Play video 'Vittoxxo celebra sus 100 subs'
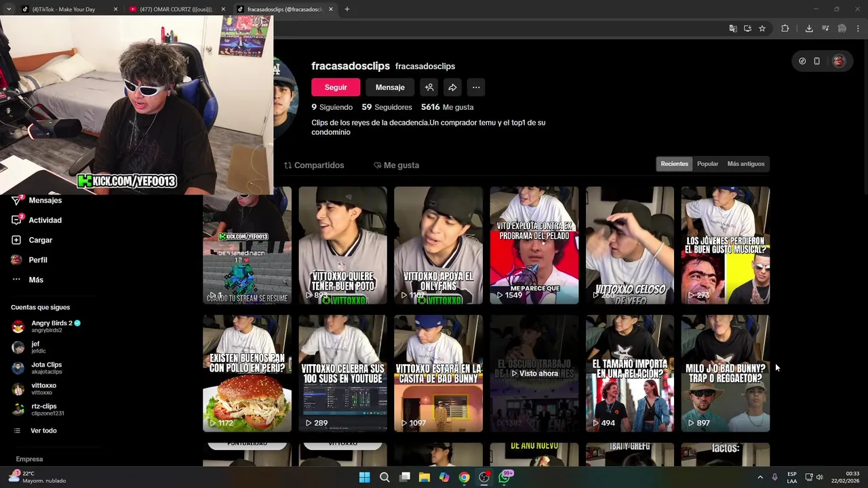 tap(342, 373)
